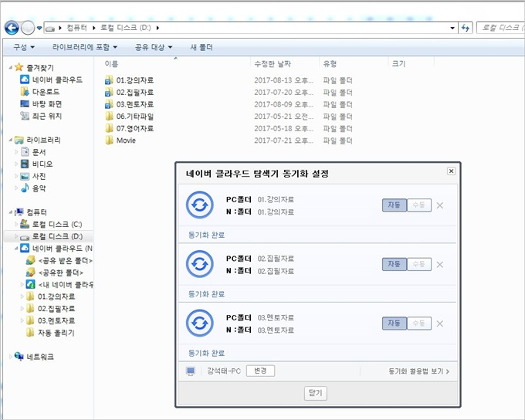Open the 음악 library icon
Screen dimensions: 525x420
point(25,188)
